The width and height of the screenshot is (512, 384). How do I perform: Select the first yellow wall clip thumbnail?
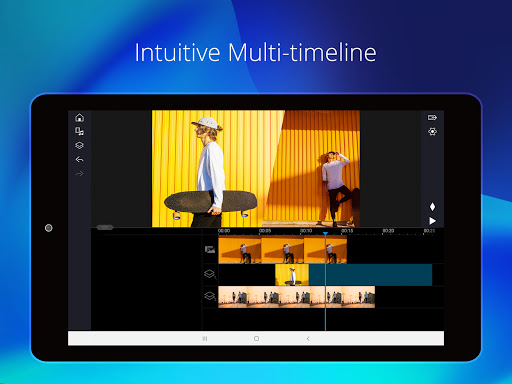pyautogui.click(x=240, y=250)
